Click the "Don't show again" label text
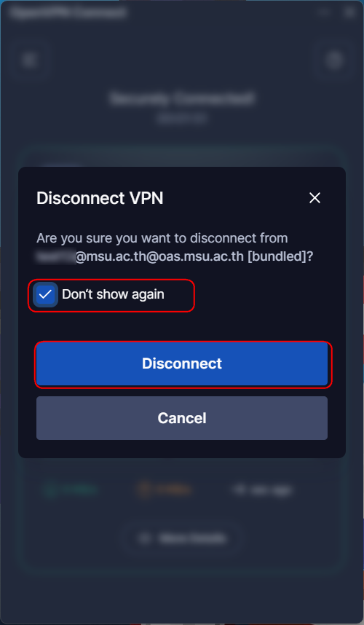Viewport: 364px width, 625px height. tap(113, 294)
